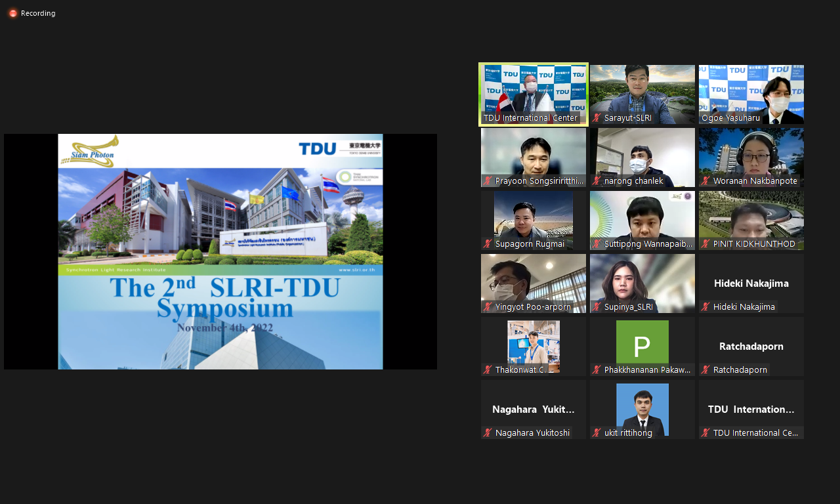Click muted mic icon beside Ratchadaporn label
Viewport: 840px width, 504px height.
(x=705, y=370)
